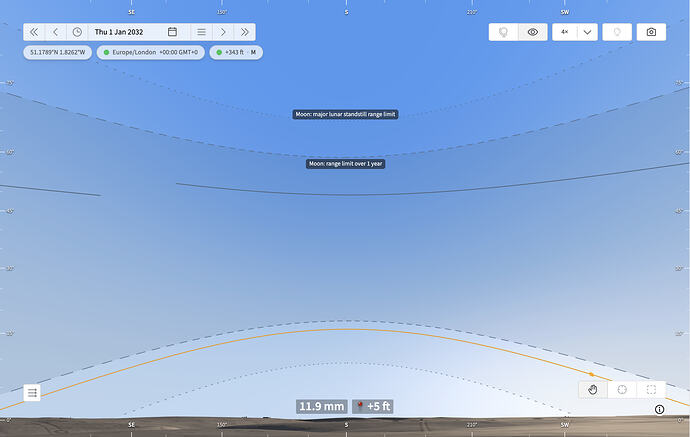Click the camera snapshot icon
690x437 pixels.
coord(651,32)
